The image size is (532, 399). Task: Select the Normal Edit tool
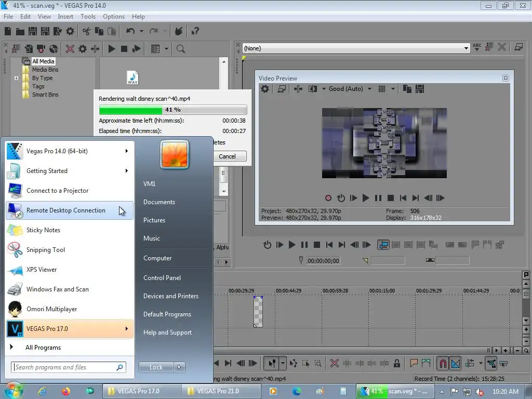pos(272,363)
